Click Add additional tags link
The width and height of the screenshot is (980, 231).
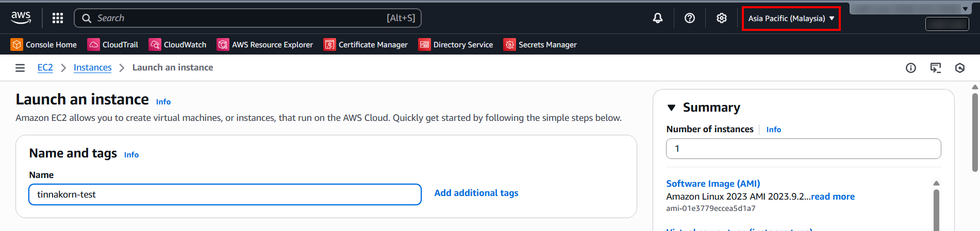tap(476, 193)
